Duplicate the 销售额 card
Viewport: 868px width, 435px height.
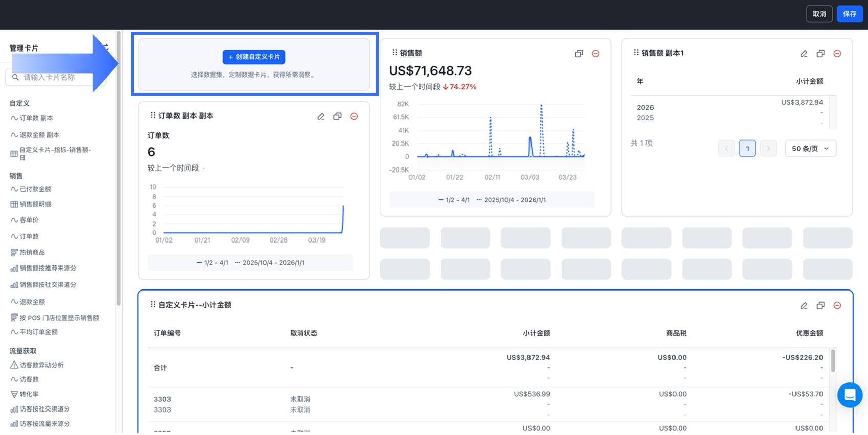578,54
